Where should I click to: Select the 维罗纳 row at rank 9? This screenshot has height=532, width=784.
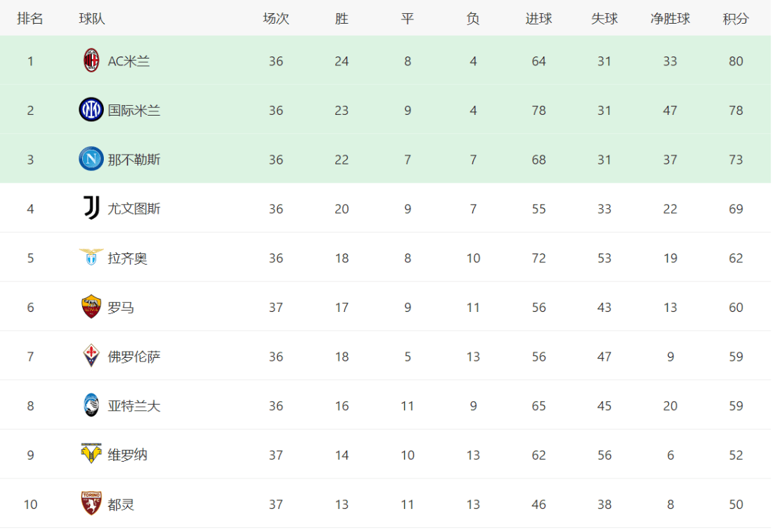coord(385,455)
